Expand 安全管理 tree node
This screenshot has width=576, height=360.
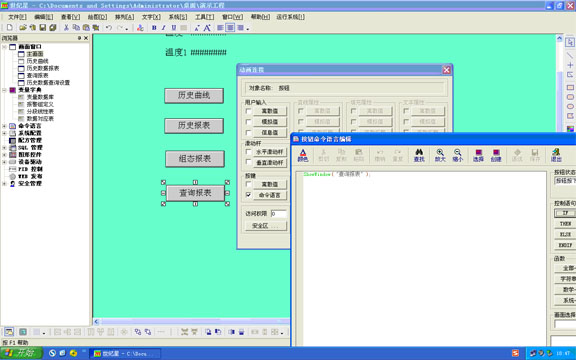4,184
